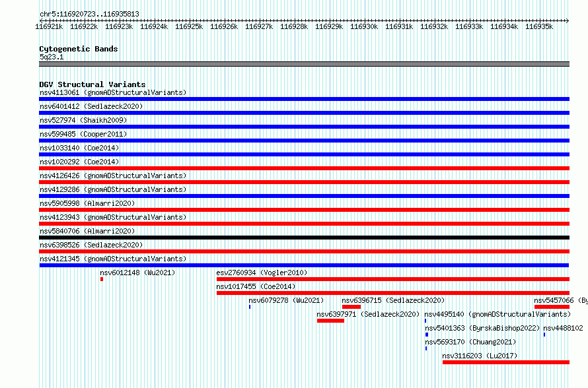Click the blue bar under nsv4129286
The image size is (588, 388).
304,196
